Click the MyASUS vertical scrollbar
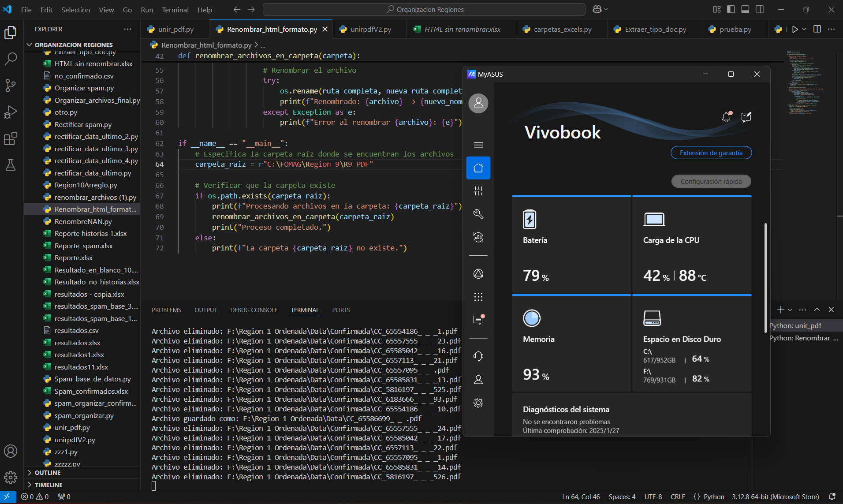Image resolution: width=843 pixels, height=504 pixels. 765,278
